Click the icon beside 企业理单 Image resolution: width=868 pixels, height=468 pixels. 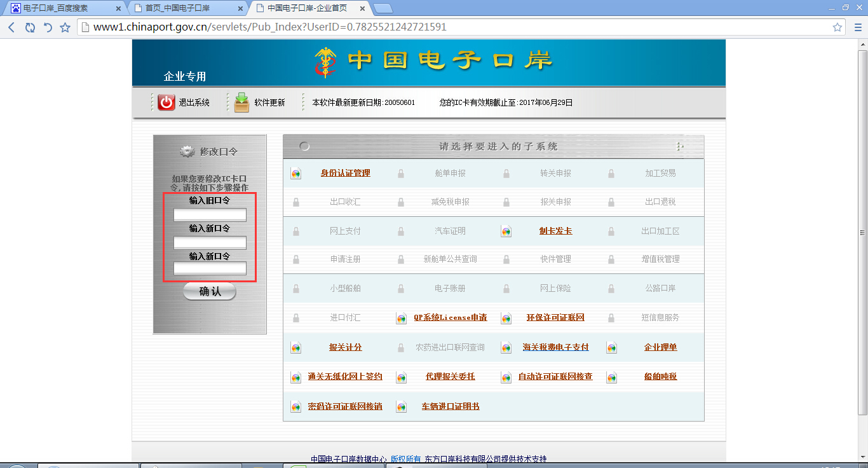coord(611,348)
